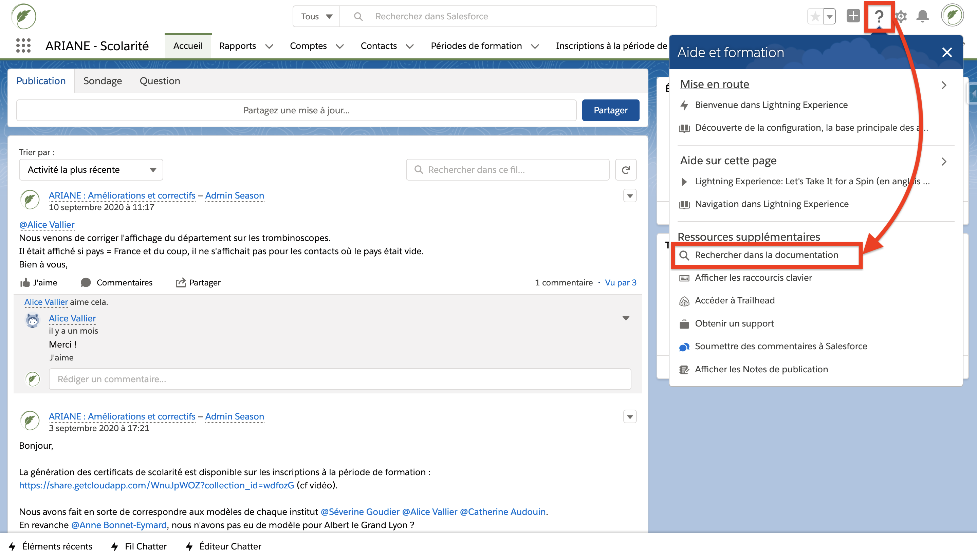This screenshot has height=560, width=977.
Task: Open the Setup gear icon
Action: (901, 16)
